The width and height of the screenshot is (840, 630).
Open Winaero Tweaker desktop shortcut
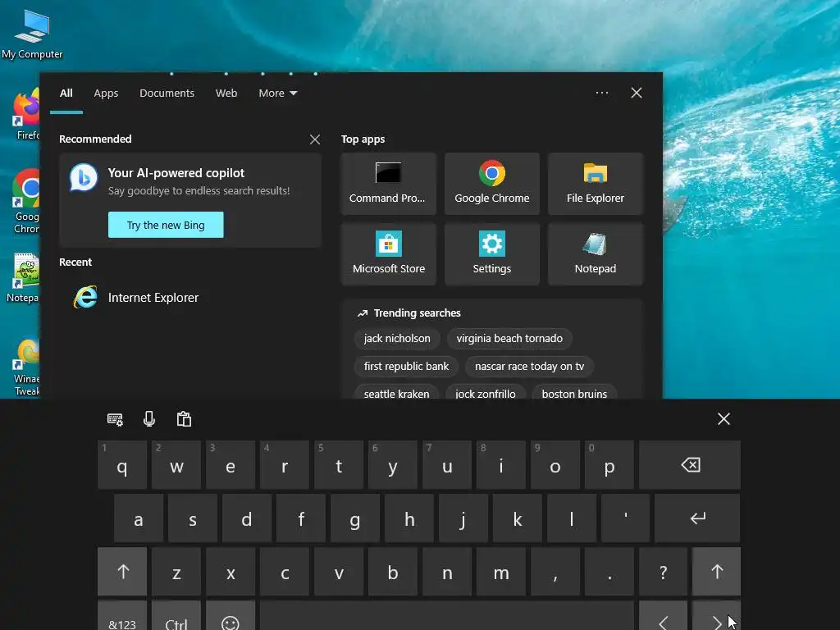pyautogui.click(x=27, y=367)
